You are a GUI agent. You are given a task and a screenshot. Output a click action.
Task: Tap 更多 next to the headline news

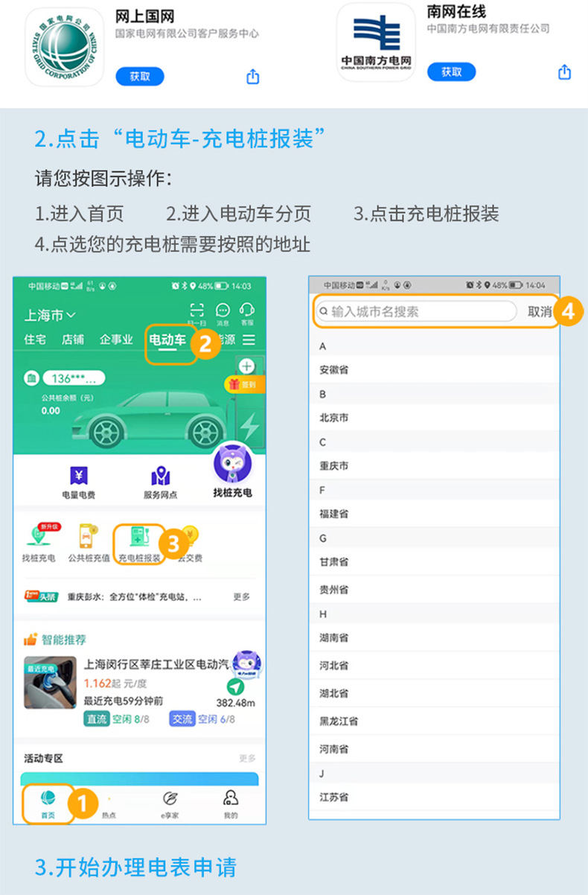pos(242,597)
